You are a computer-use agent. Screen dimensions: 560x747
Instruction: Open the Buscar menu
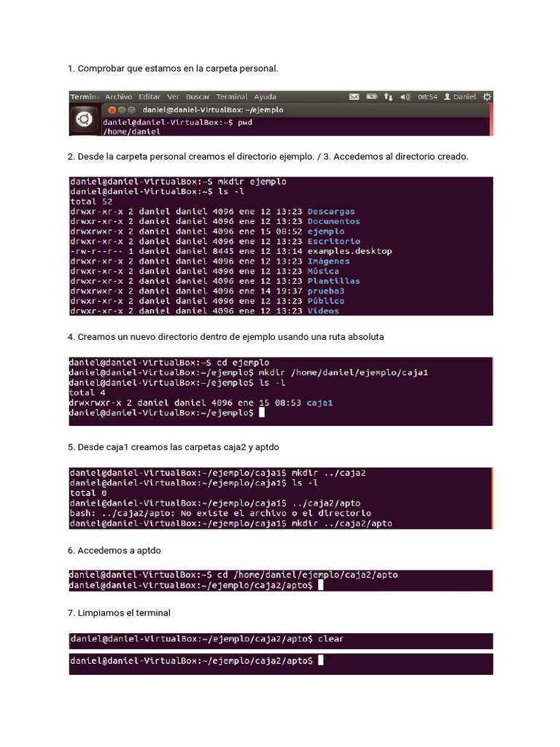click(x=198, y=97)
